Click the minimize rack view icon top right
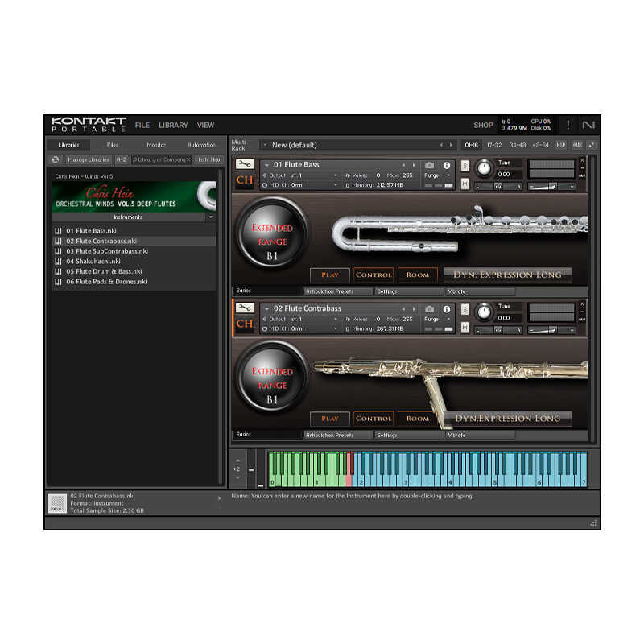This screenshot has width=644, height=644. coord(592,145)
